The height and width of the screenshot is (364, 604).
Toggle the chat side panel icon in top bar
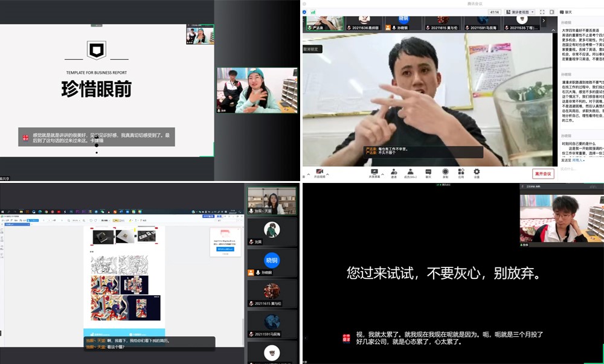551,11
